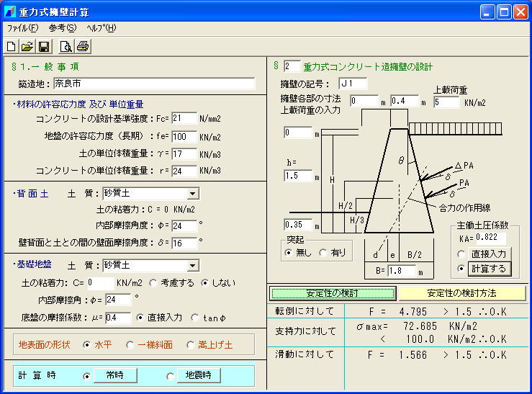Select 直接入力 for active earth pressure coefficient
Viewport: 532px width, 394px height.
(461, 254)
